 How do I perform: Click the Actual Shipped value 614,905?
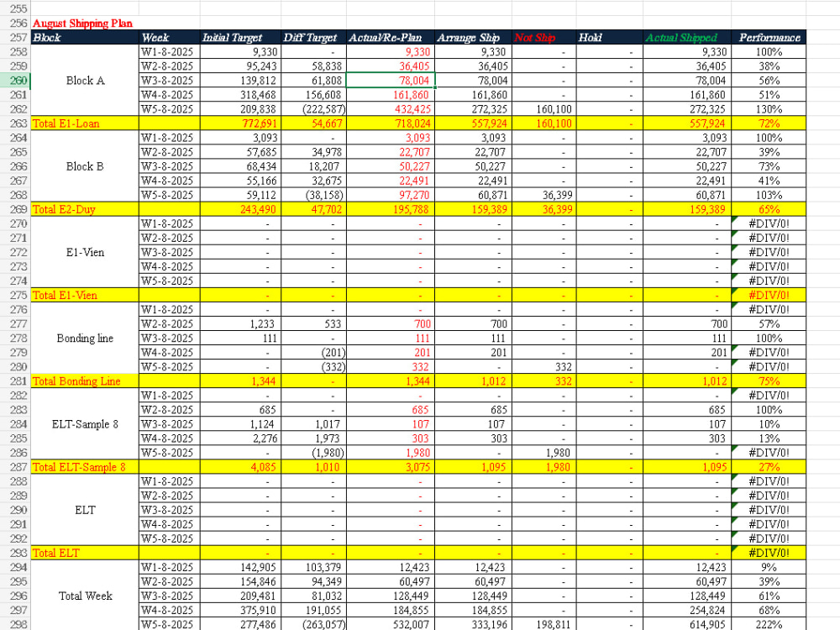coord(687,624)
